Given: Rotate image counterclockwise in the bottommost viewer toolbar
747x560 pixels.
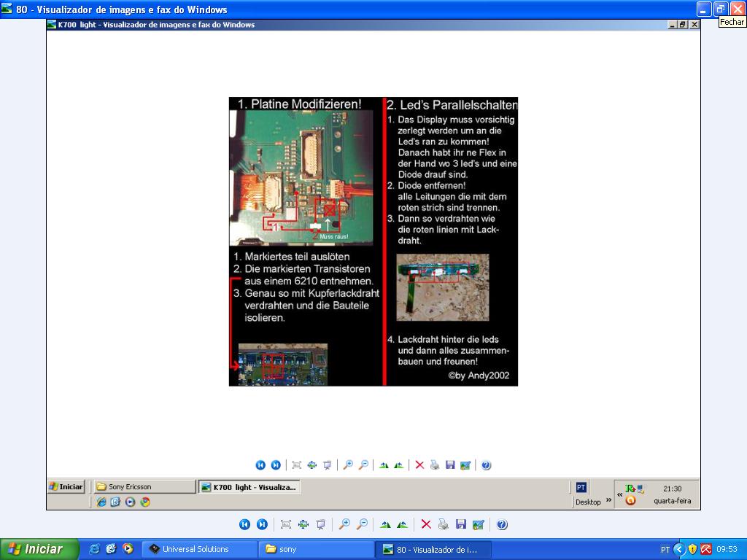Looking at the screenshot, I should pyautogui.click(x=402, y=524).
